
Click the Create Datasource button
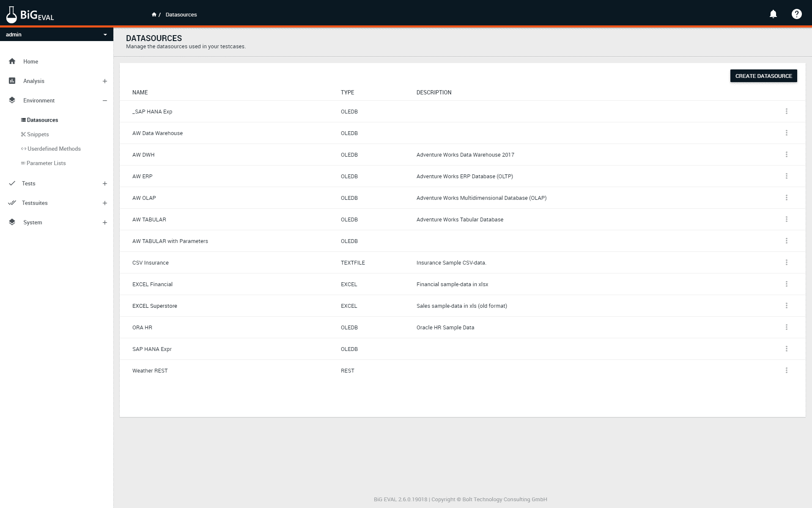pos(763,76)
